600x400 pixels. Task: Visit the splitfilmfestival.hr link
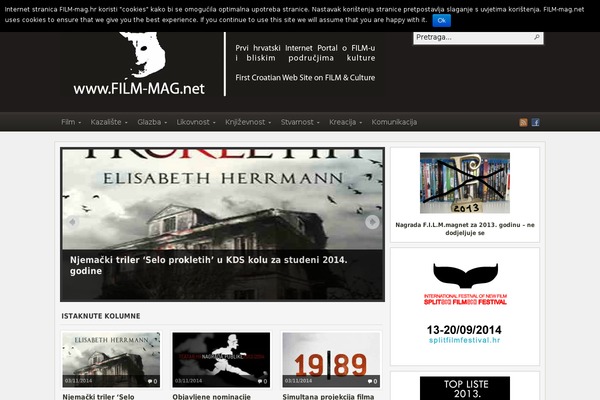[464, 340]
